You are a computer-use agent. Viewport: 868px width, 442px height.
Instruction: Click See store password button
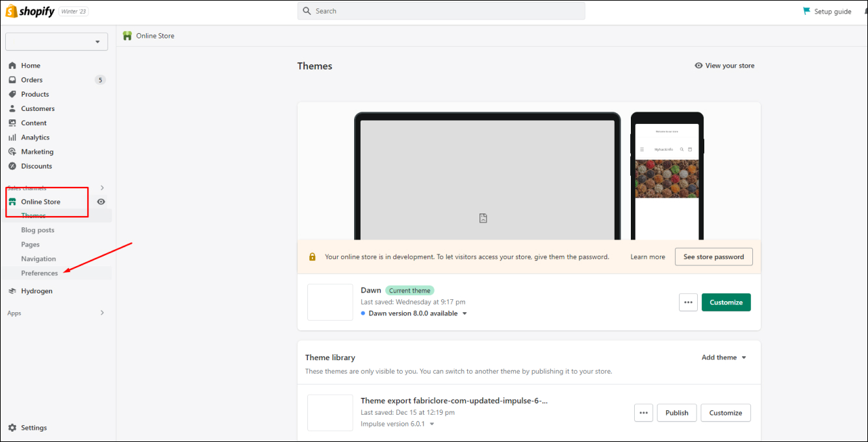(714, 257)
